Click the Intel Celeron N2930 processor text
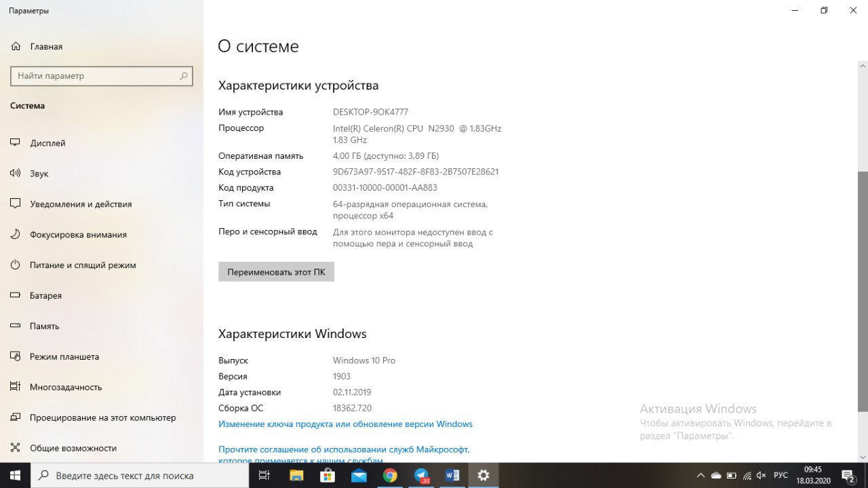This screenshot has height=488, width=868. pos(417,134)
